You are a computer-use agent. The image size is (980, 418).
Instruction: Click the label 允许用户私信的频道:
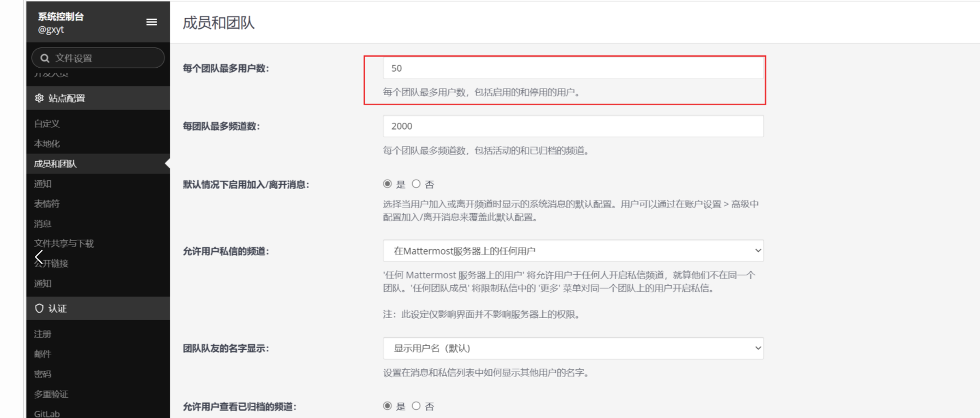[x=226, y=251]
